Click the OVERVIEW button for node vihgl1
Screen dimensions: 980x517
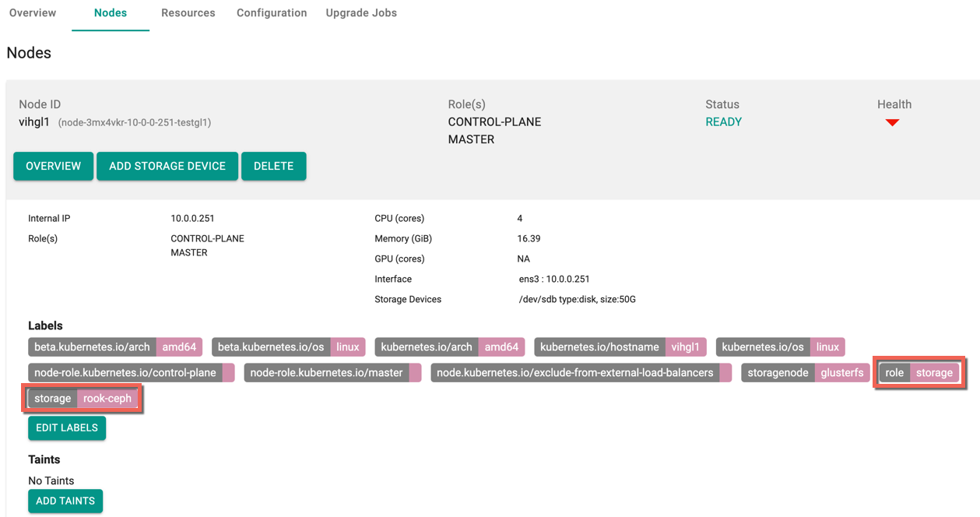click(x=53, y=167)
